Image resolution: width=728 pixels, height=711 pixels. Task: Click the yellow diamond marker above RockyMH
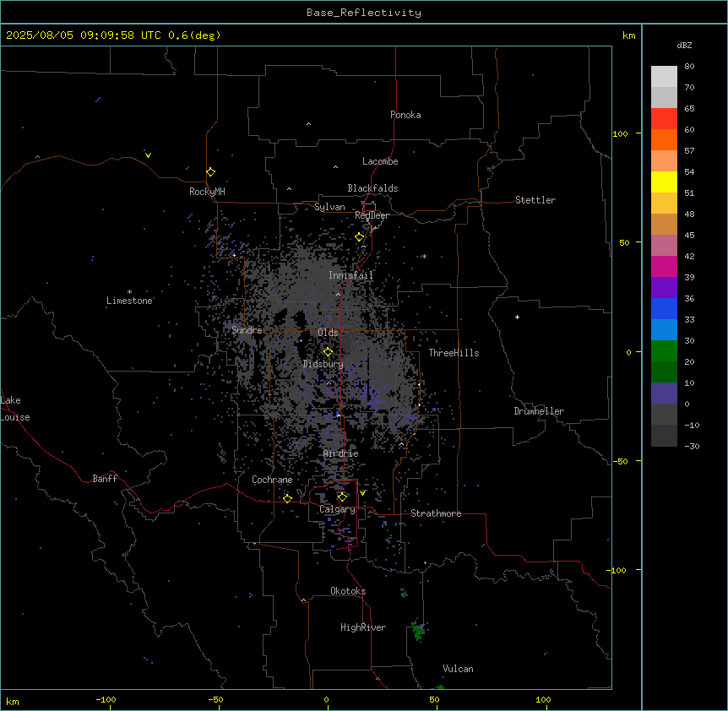[210, 172]
